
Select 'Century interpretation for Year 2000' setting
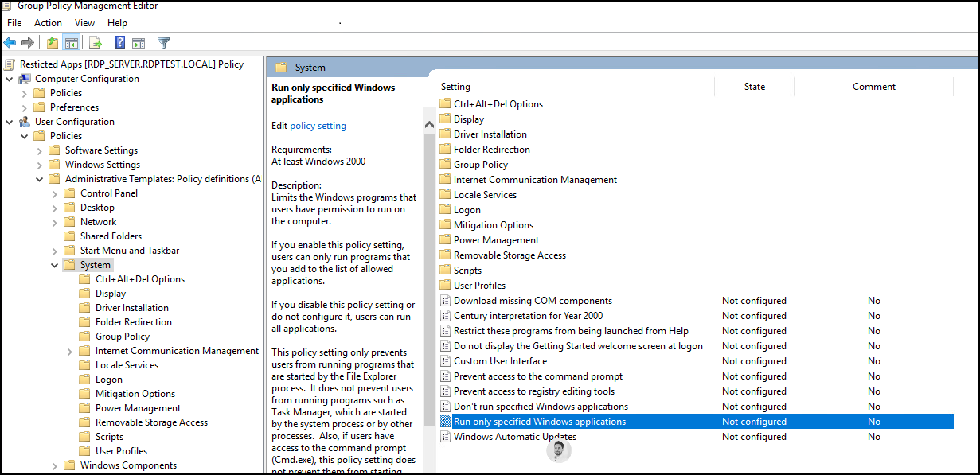pyautogui.click(x=529, y=316)
